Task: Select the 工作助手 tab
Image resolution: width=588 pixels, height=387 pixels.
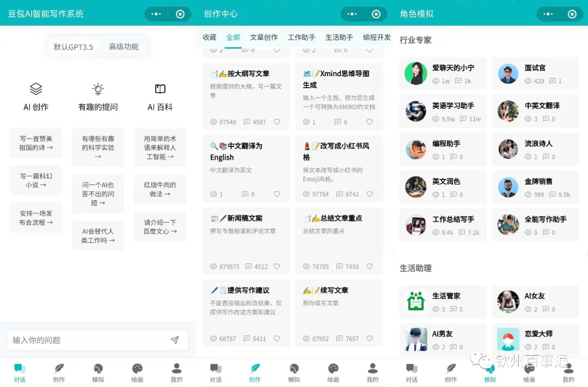Action: 302,38
